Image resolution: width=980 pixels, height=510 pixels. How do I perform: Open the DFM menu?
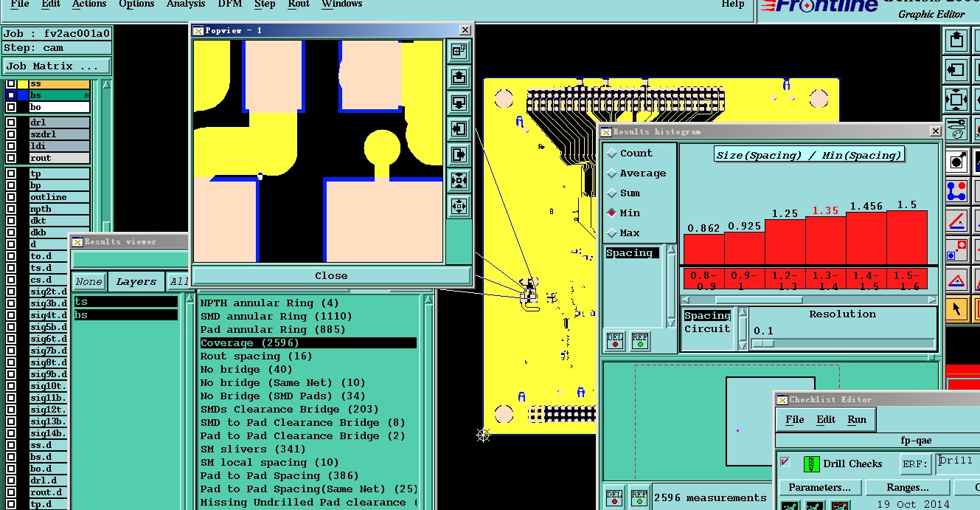click(x=230, y=4)
